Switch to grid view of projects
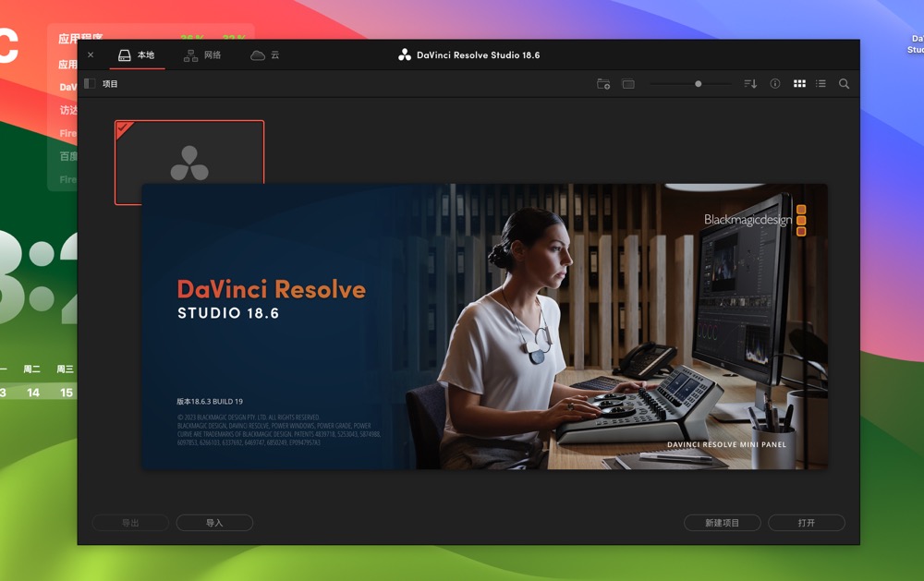924x581 pixels. [x=799, y=83]
